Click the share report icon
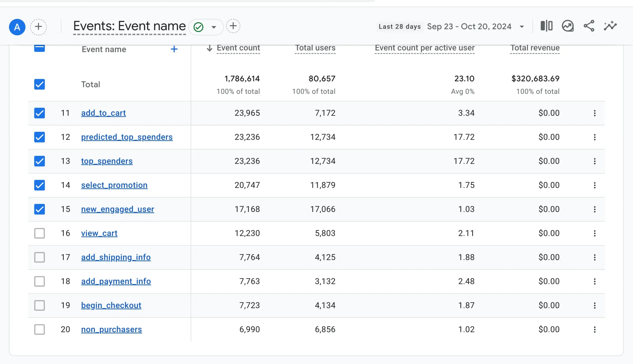The height and width of the screenshot is (364, 633). [x=589, y=26]
